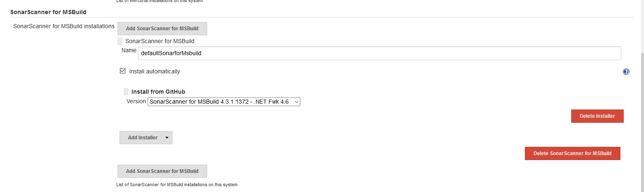Toggle the Install automatically checkbox

point(122,71)
